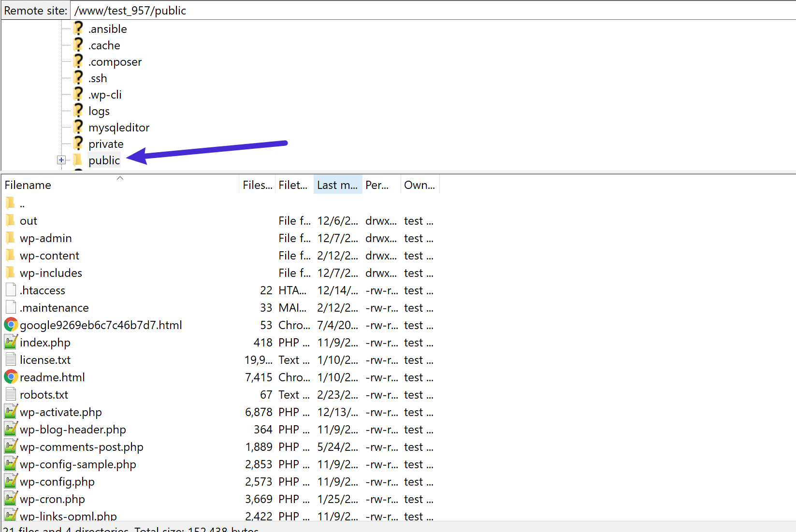The height and width of the screenshot is (532, 796).
Task: Expand the public folder in the tree
Action: coord(61,160)
